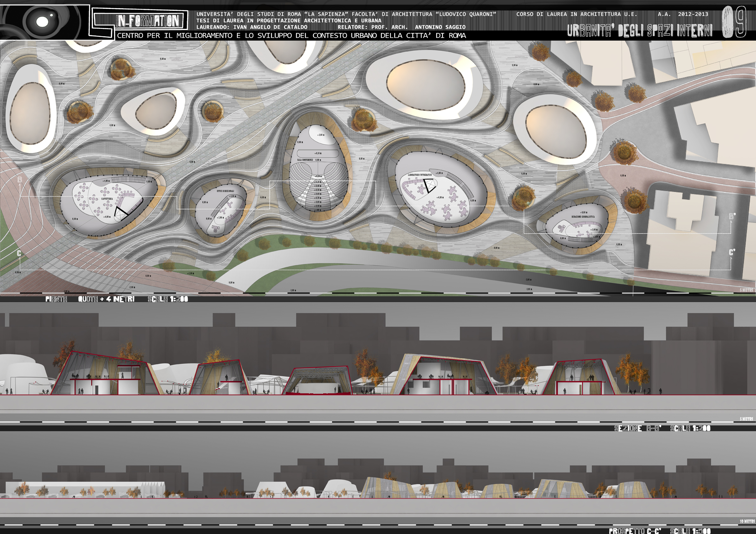Image resolution: width=756 pixels, height=534 pixels.
Task: Click the section marker B' on right
Action: (x=732, y=216)
